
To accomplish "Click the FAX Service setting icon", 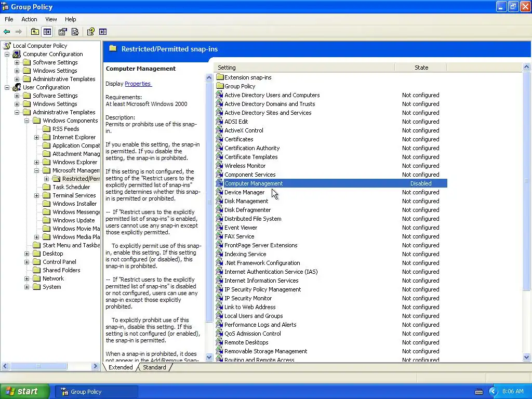I will pyautogui.click(x=220, y=236).
